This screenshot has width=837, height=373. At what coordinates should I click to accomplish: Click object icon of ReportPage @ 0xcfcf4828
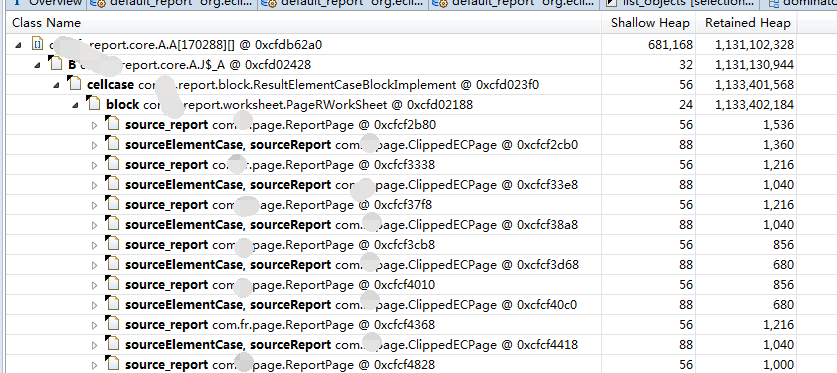(x=112, y=364)
